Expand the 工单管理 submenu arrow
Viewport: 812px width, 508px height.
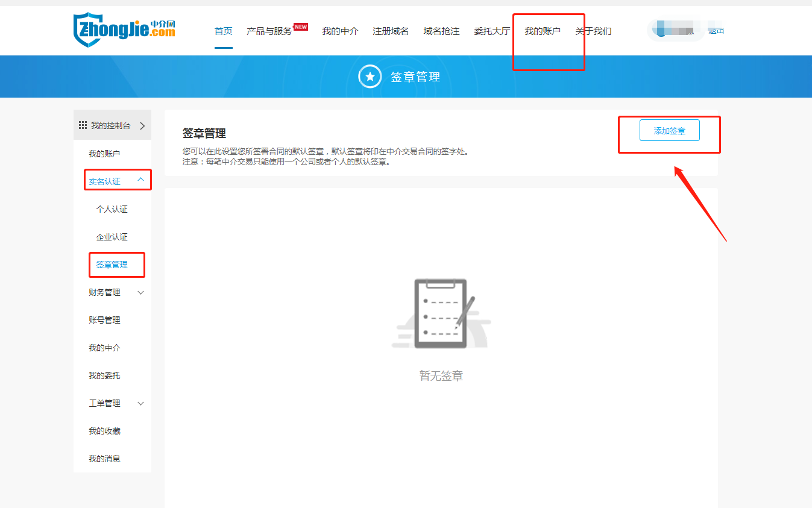[x=141, y=404]
